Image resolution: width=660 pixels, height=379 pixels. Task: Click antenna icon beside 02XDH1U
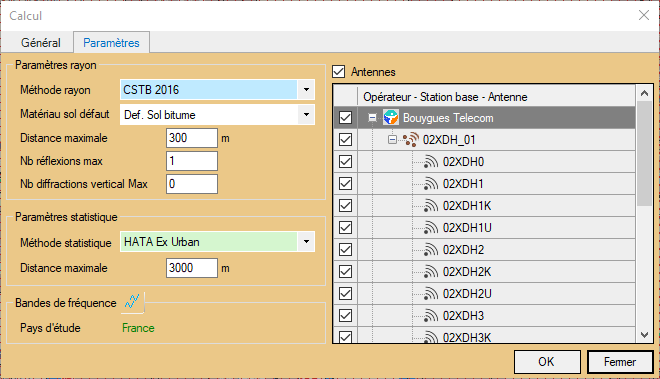point(431,227)
